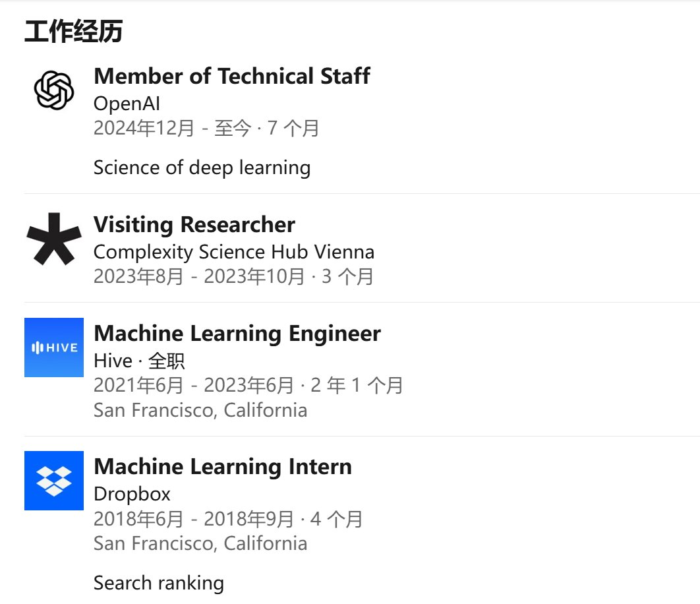This screenshot has height=604, width=700.
Task: Select the Dropbox logo icon
Action: 54,481
